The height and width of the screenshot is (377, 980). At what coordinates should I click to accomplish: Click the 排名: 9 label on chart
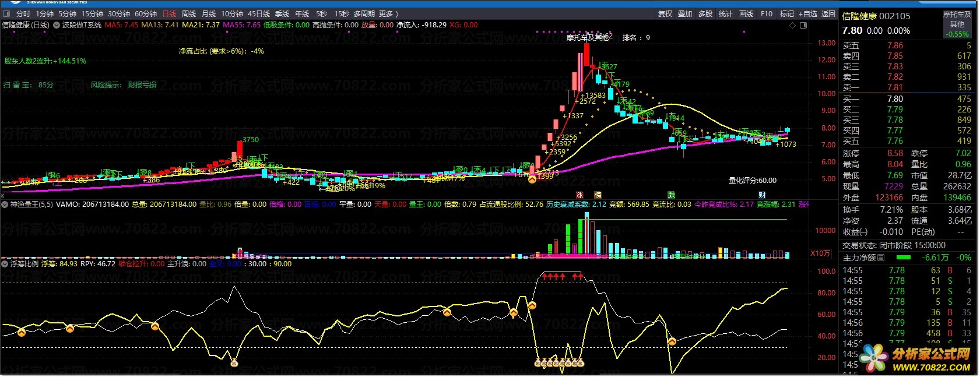coord(636,38)
